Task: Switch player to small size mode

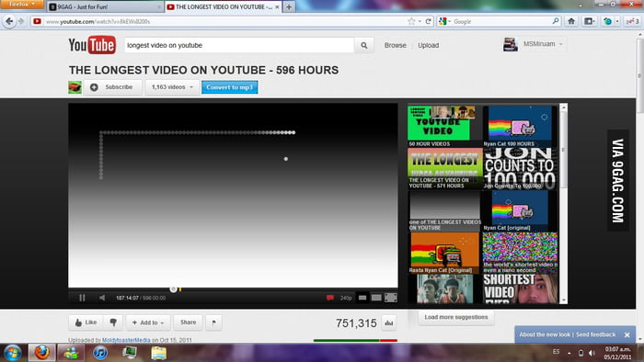Action: pyautogui.click(x=362, y=298)
